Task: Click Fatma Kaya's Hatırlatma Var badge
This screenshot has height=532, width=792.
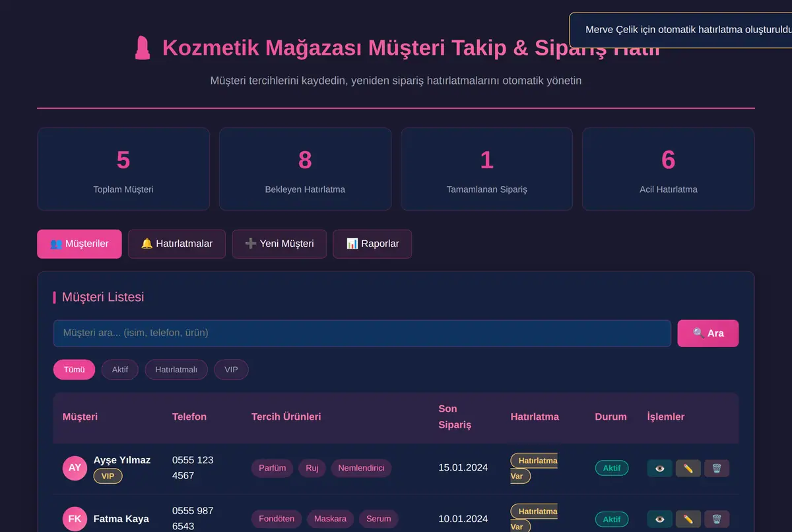Action: [534, 519]
